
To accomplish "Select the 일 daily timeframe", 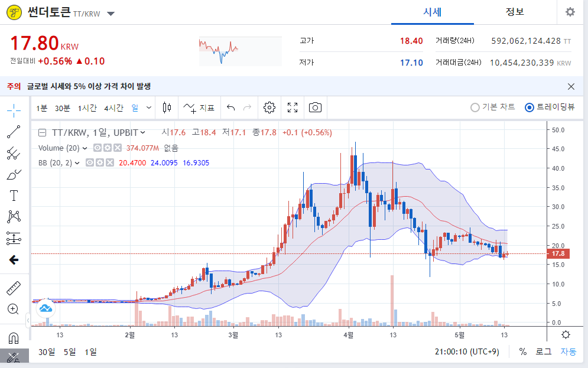I will [x=135, y=108].
